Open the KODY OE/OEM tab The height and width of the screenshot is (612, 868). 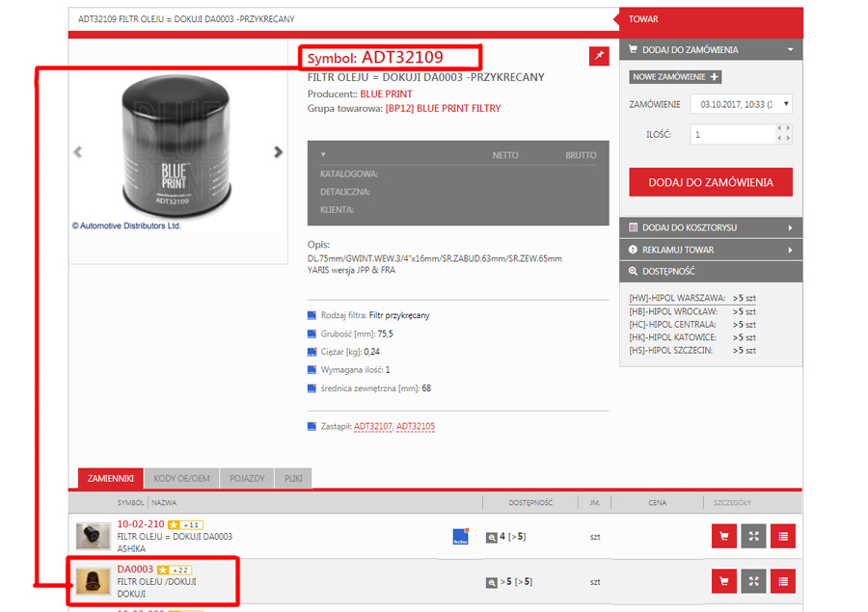[181, 479]
